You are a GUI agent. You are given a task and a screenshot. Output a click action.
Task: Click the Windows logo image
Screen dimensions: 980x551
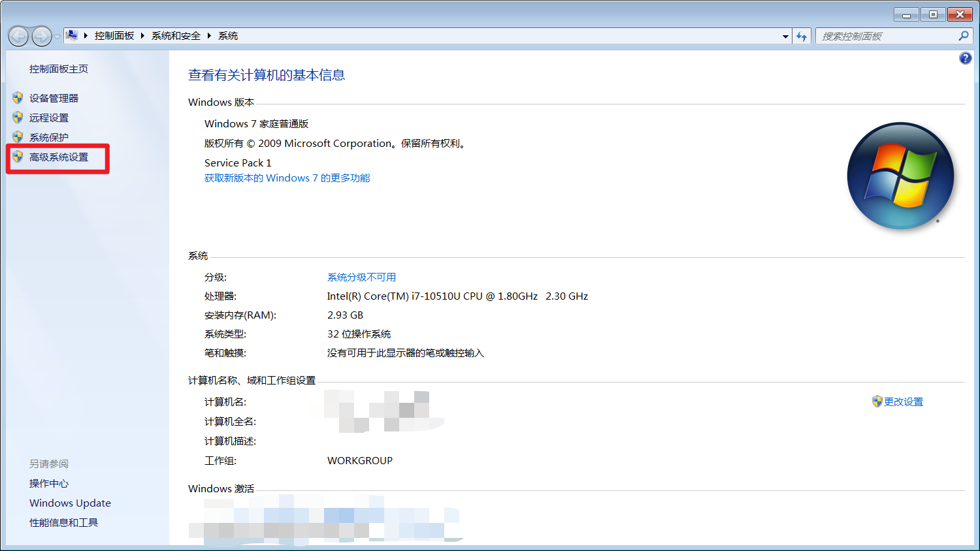pyautogui.click(x=900, y=176)
